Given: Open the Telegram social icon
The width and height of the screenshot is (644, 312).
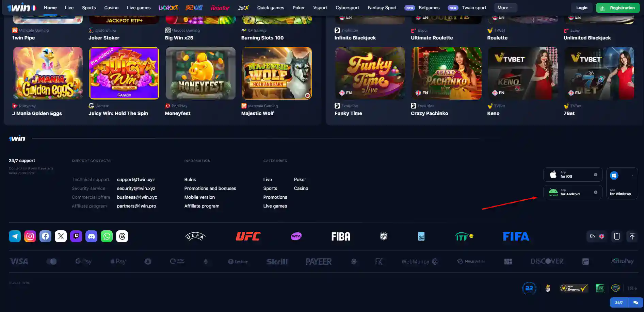Looking at the screenshot, I should (15, 236).
